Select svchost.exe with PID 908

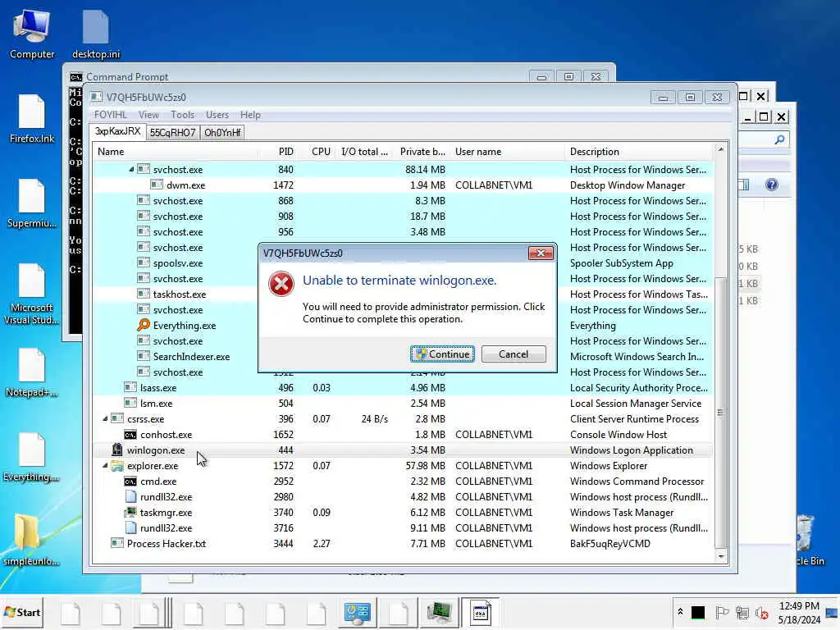click(x=403, y=216)
